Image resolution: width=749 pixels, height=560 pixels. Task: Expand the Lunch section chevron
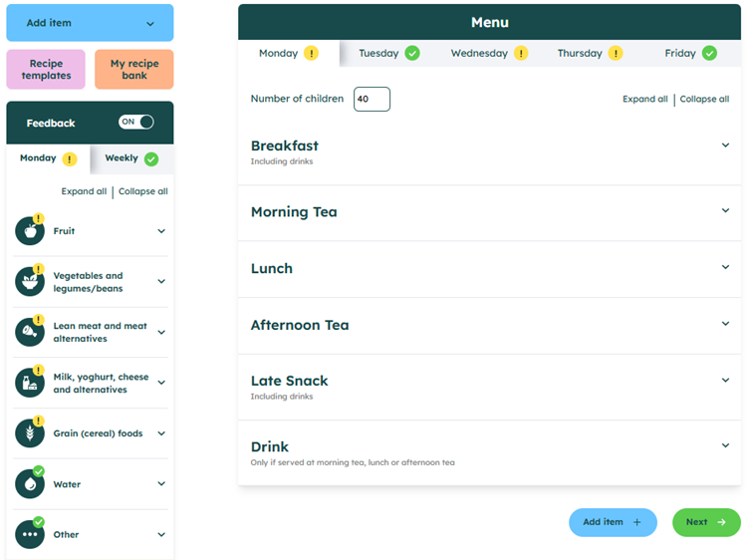coord(725,267)
